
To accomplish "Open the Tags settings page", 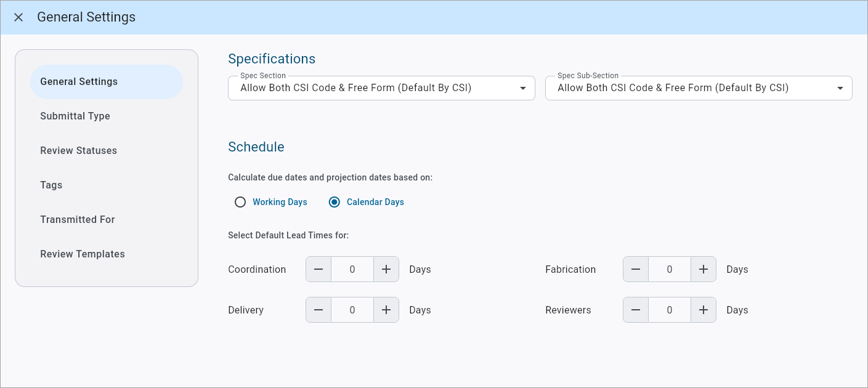I will (51, 185).
